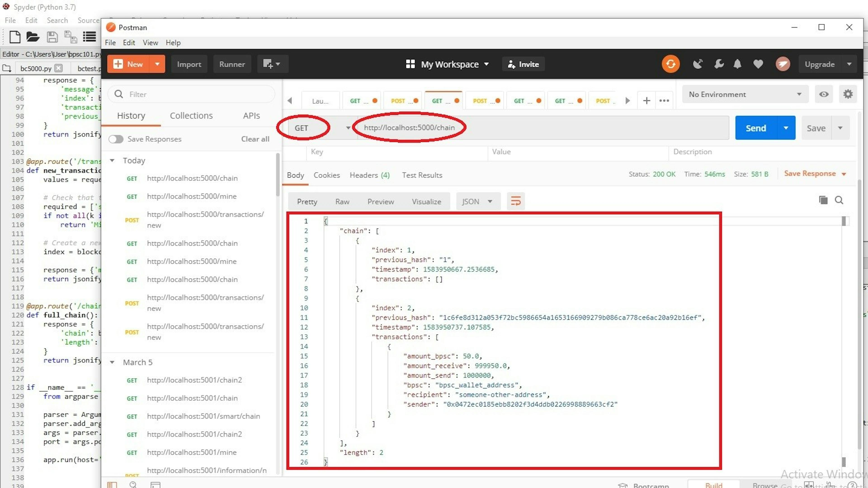Click the search response magnifier icon
This screenshot has width=868, height=488.
[839, 200]
